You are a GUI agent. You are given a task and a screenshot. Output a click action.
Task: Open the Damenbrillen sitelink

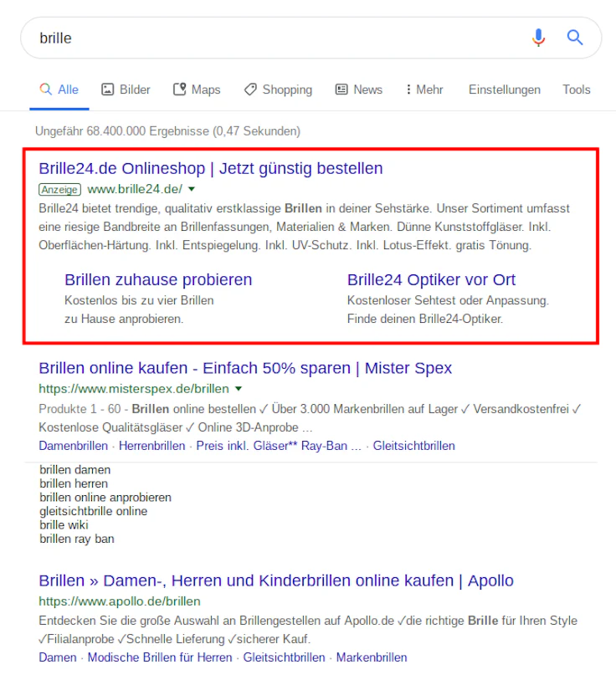[x=74, y=446]
